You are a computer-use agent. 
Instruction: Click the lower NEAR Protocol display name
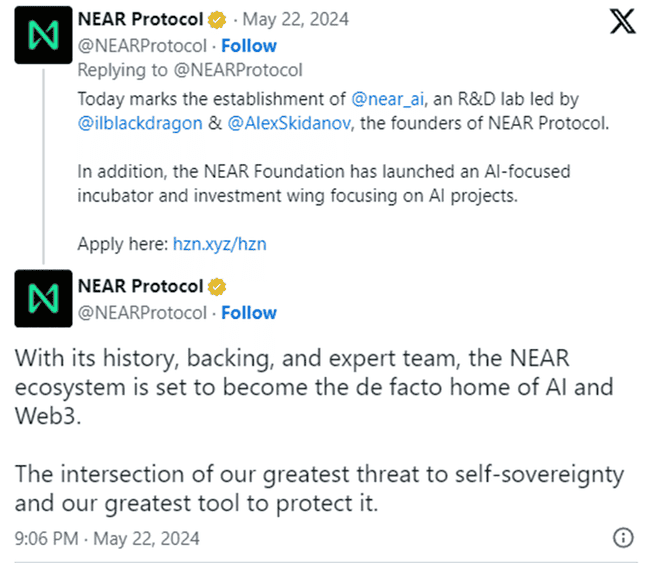(138, 287)
